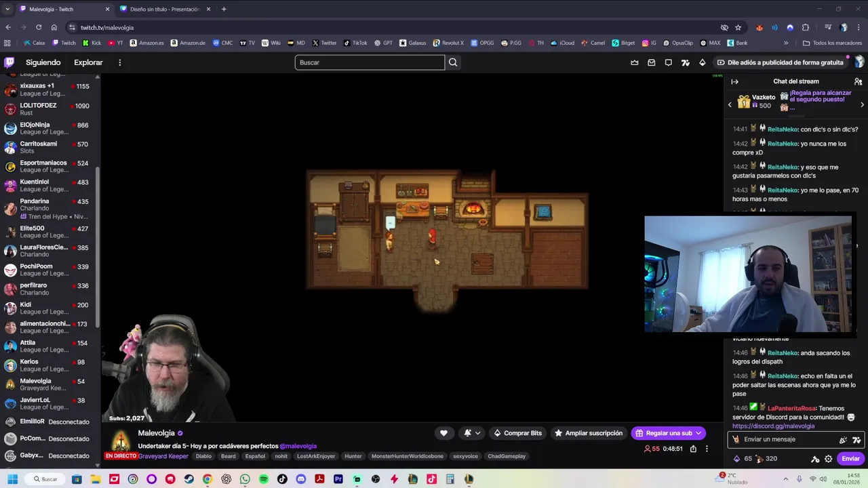
Task: Open a new browser tab
Action: (x=224, y=9)
